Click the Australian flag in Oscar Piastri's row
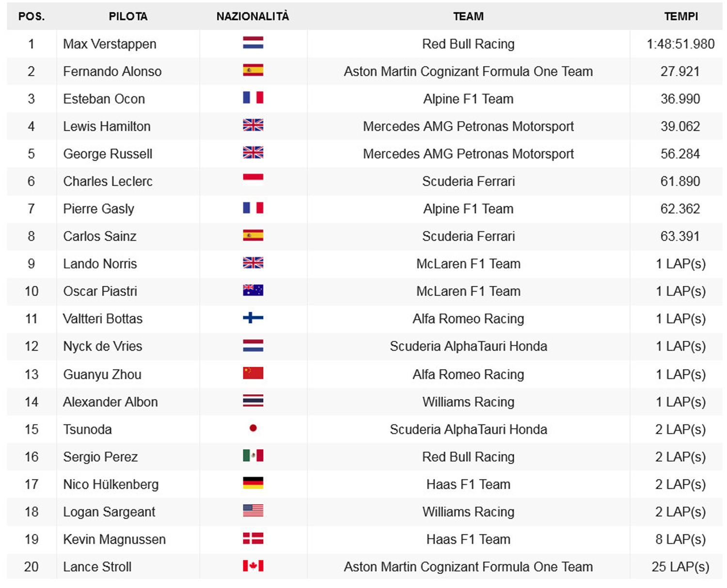The height and width of the screenshot is (588, 727). pos(253,290)
